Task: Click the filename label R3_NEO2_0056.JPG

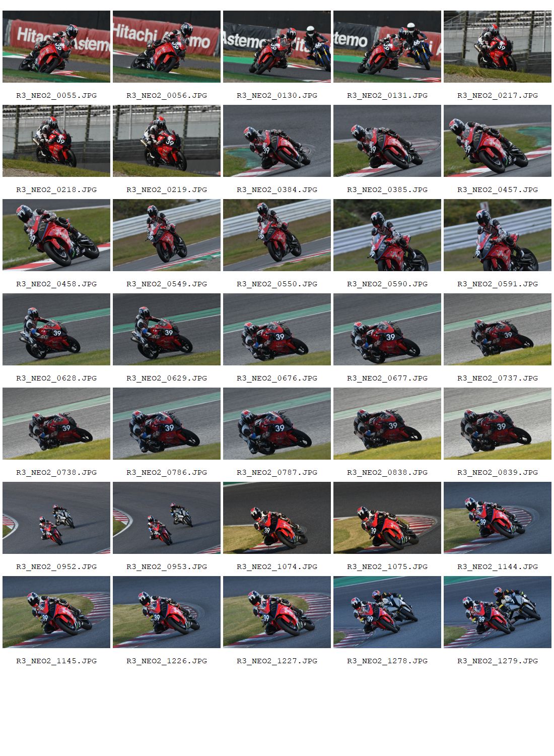Action: click(167, 95)
